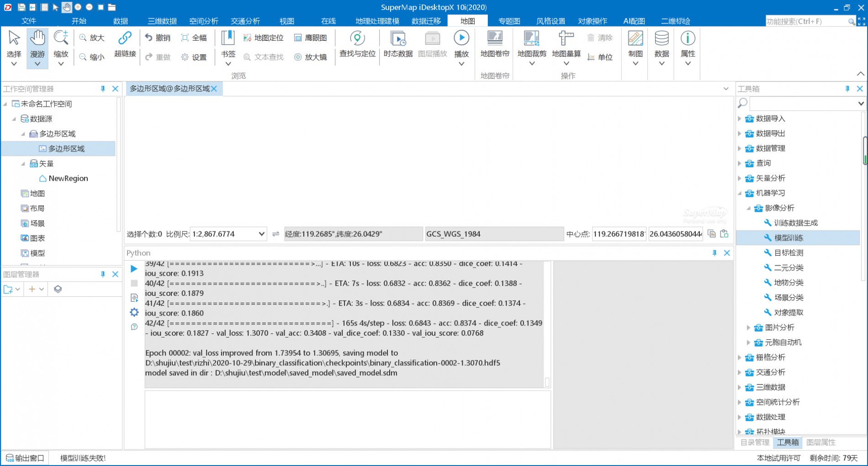Screen dimensions: 868x466
Task: Run Python script with play icon
Action: 134,268
